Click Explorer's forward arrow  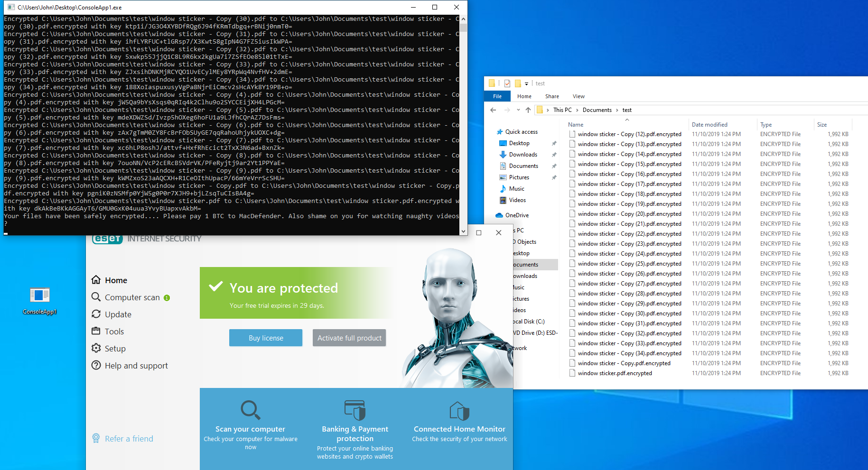(507, 110)
